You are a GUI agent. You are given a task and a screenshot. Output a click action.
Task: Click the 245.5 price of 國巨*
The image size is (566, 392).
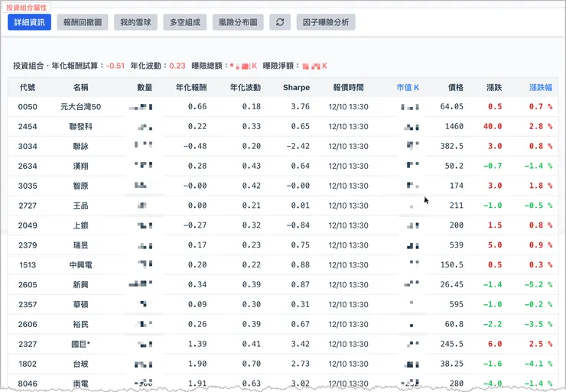451,345
